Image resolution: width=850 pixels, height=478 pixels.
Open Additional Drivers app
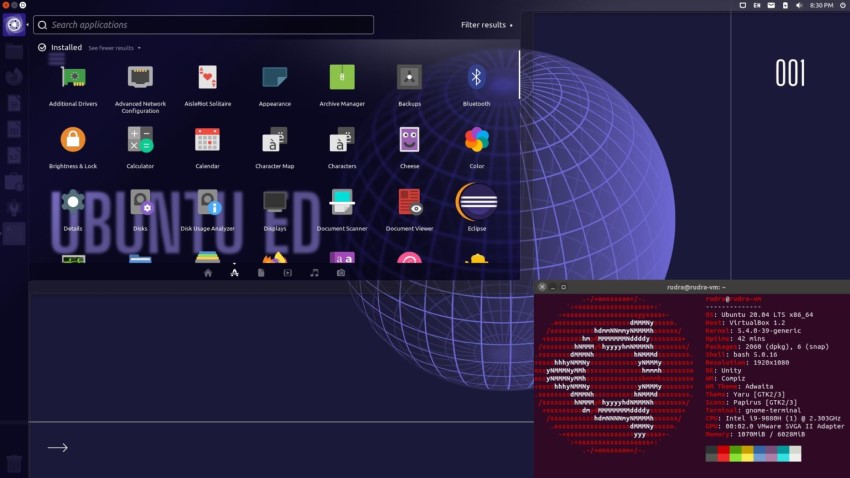tap(73, 77)
